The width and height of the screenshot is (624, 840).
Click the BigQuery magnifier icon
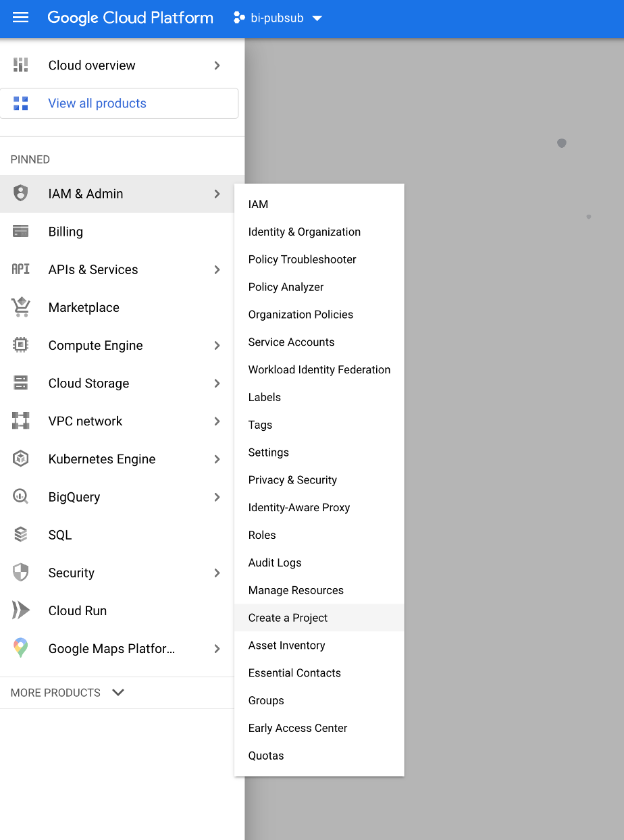21,496
